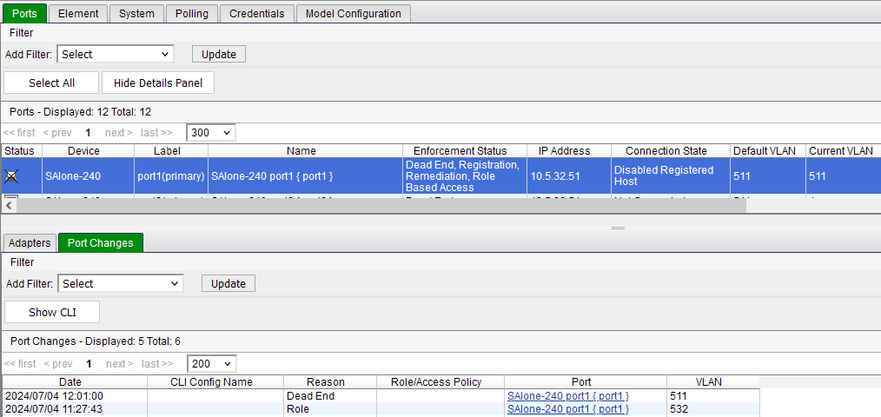881x417 pixels.
Task: Sort ports by Label column header
Action: tap(171, 151)
